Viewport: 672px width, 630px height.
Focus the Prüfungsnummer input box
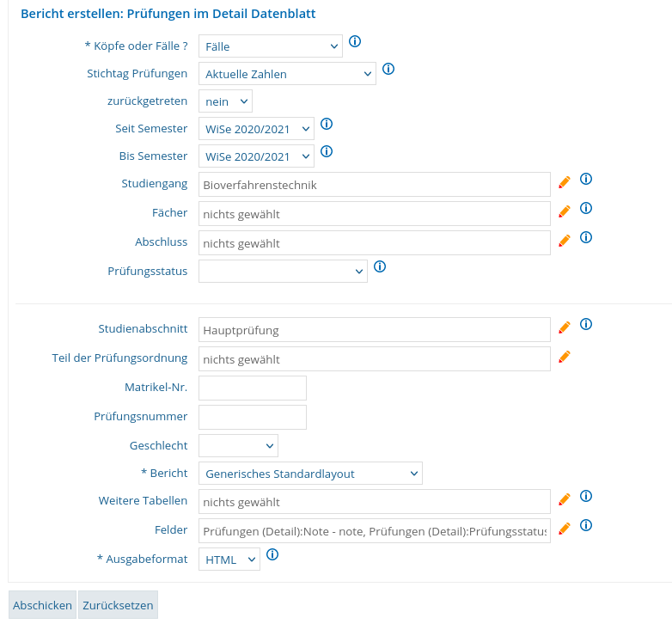tap(253, 418)
